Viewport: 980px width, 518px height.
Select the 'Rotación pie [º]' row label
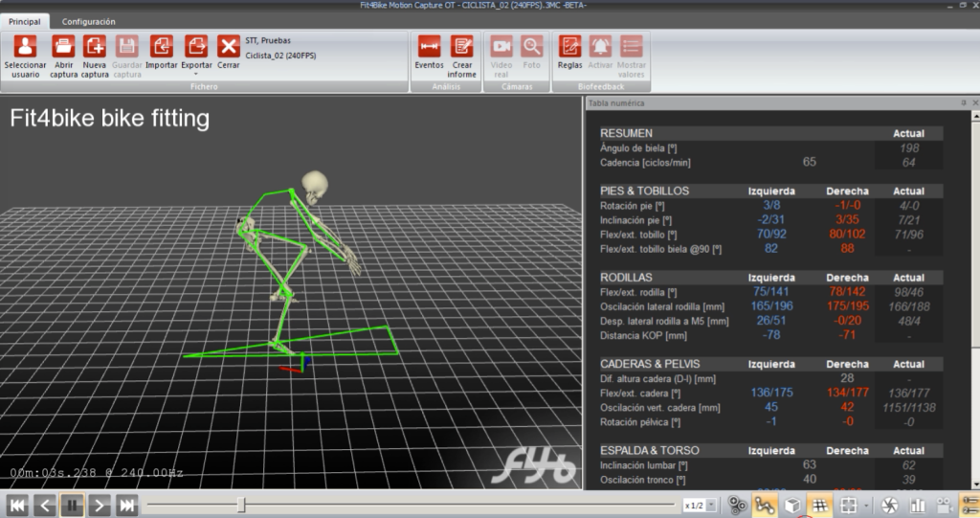[632, 206]
